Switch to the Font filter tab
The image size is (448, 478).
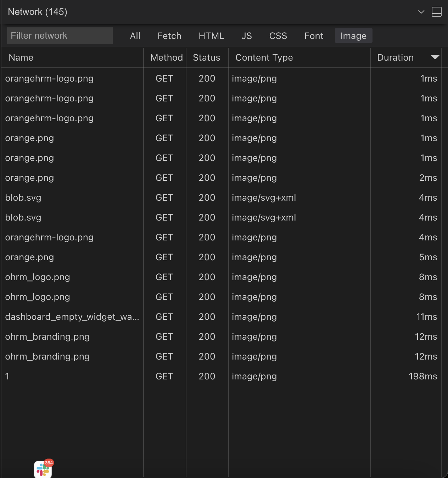tap(314, 36)
